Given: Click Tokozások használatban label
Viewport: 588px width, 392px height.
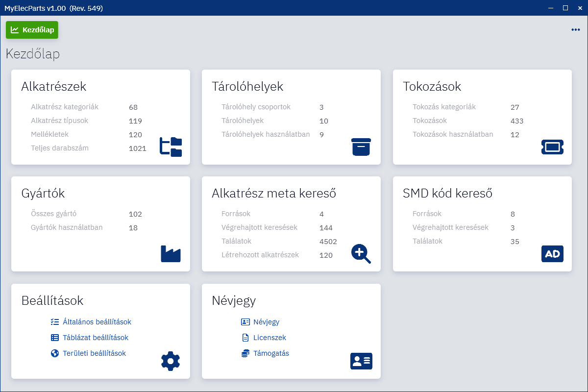Looking at the screenshot, I should coord(453,134).
